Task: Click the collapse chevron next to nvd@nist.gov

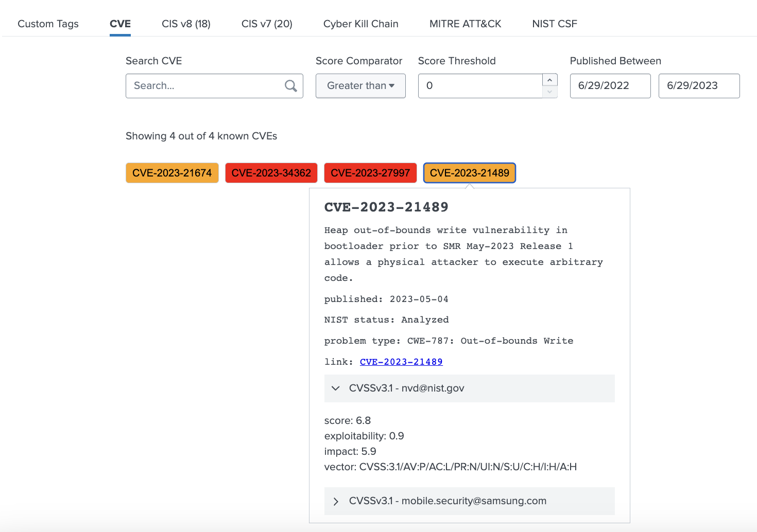Action: [336, 388]
